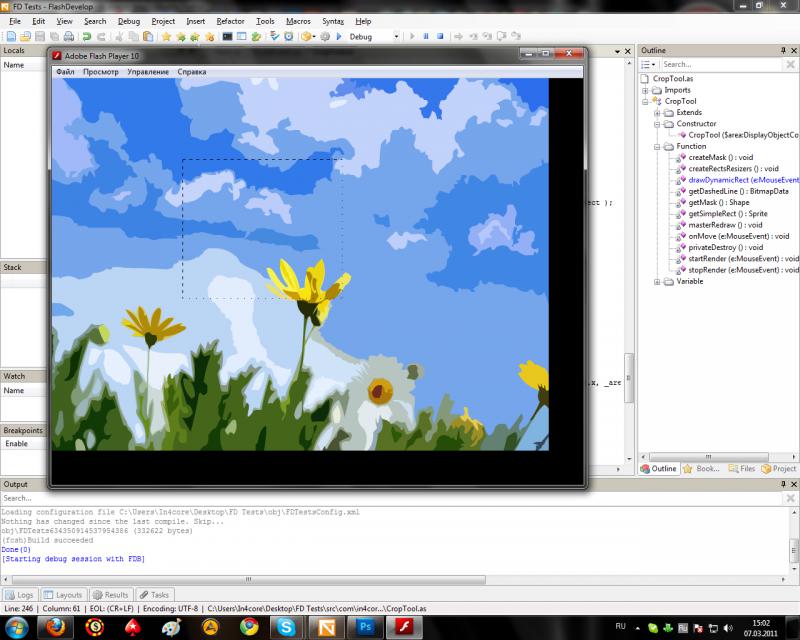The width and height of the screenshot is (800, 640).
Task: Open the Syntax menu
Action: click(333, 21)
